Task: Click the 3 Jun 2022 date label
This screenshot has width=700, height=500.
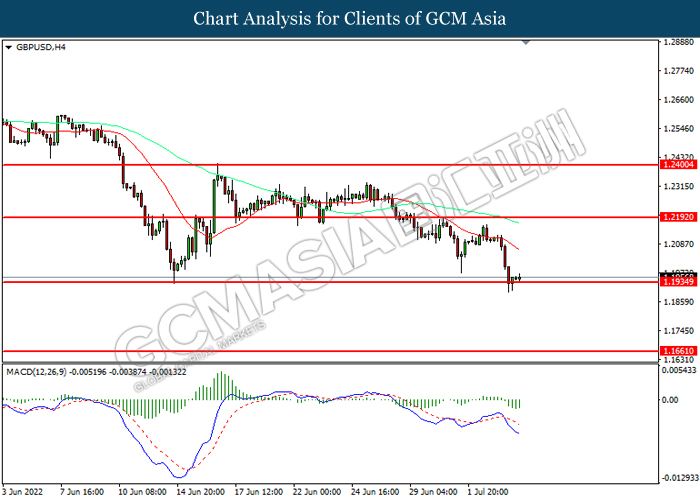Action: coord(22,492)
